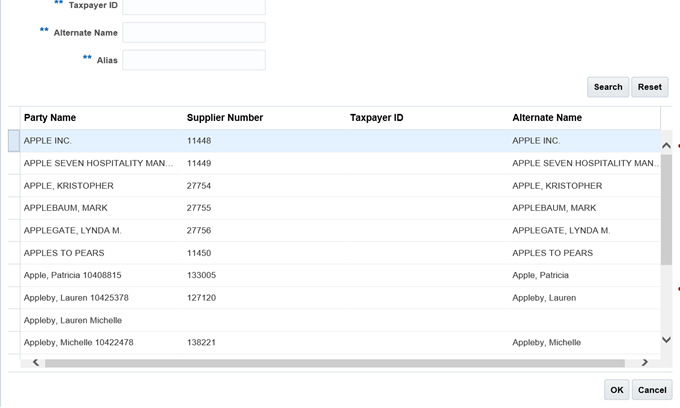Click the horizontal scroll left arrow
This screenshot has height=408, width=680.
36,362
